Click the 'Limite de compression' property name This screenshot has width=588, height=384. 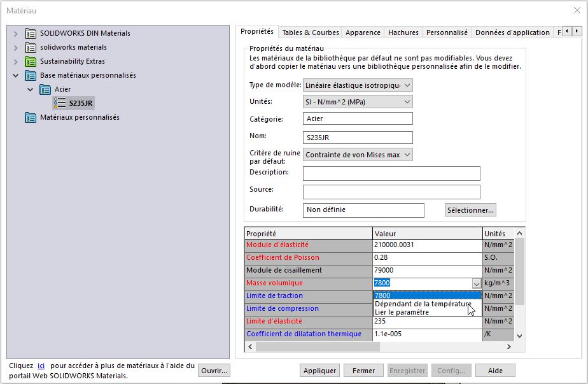click(x=283, y=309)
